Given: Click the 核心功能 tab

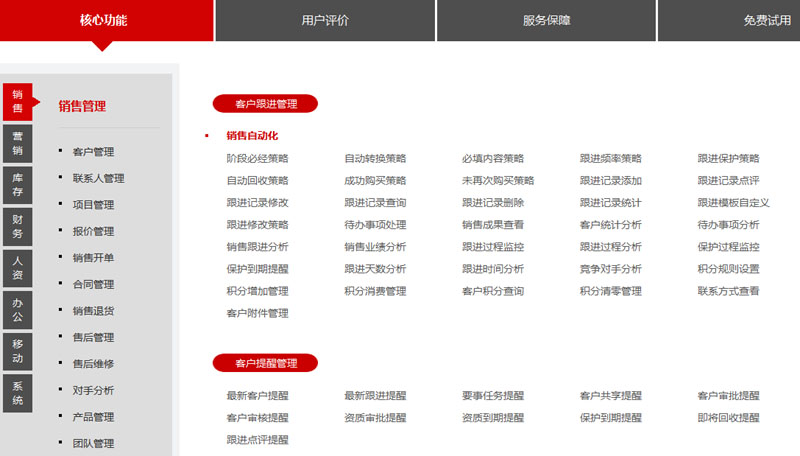Looking at the screenshot, I should [x=104, y=20].
